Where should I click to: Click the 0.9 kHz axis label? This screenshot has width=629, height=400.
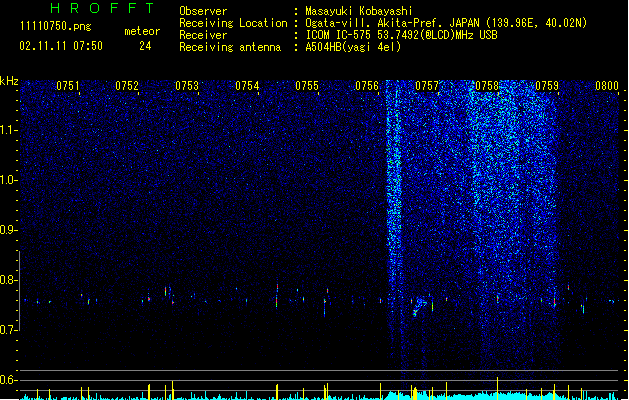click(9, 230)
